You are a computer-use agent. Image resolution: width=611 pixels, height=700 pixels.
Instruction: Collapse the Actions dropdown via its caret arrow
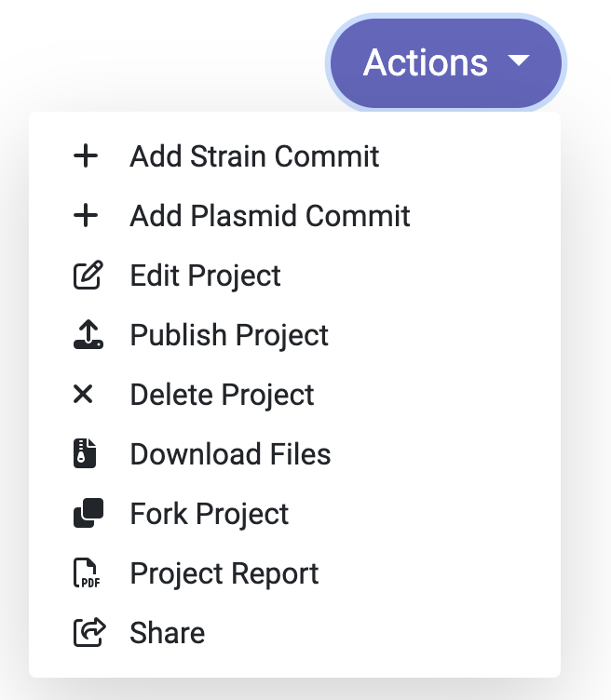pos(519,60)
